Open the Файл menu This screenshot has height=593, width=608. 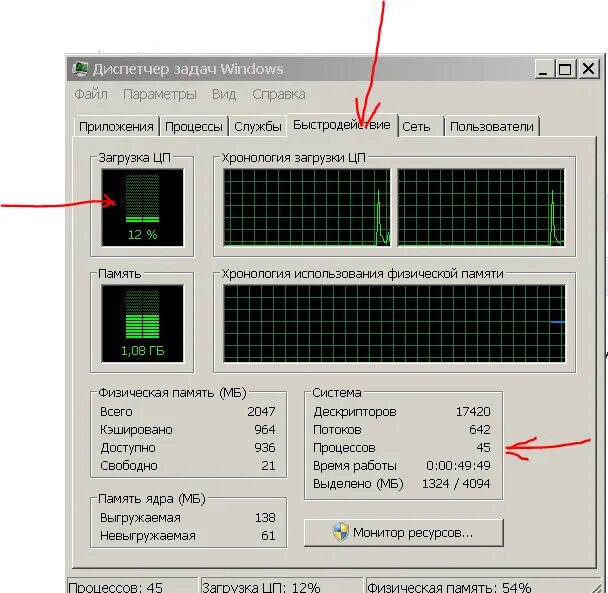point(91,94)
